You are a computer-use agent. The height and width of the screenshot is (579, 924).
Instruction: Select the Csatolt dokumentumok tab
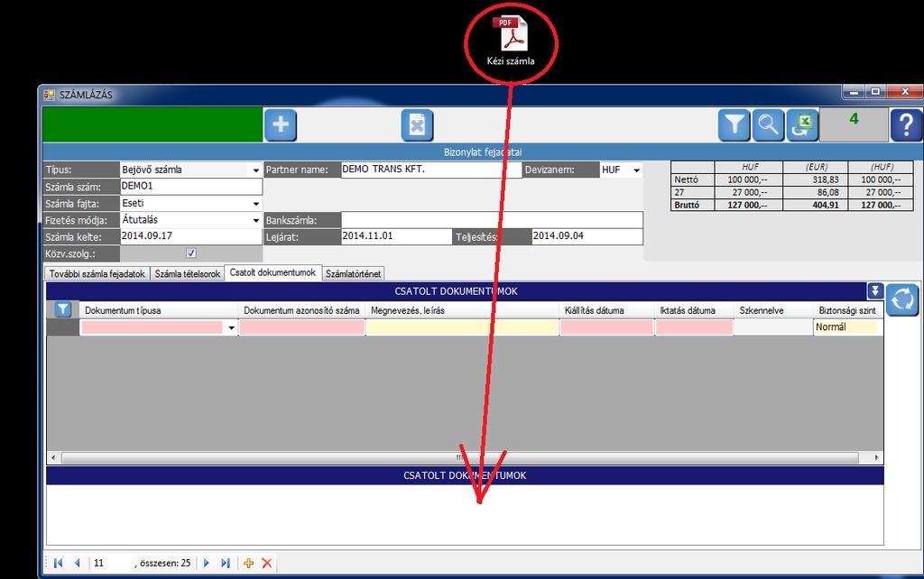(273, 272)
